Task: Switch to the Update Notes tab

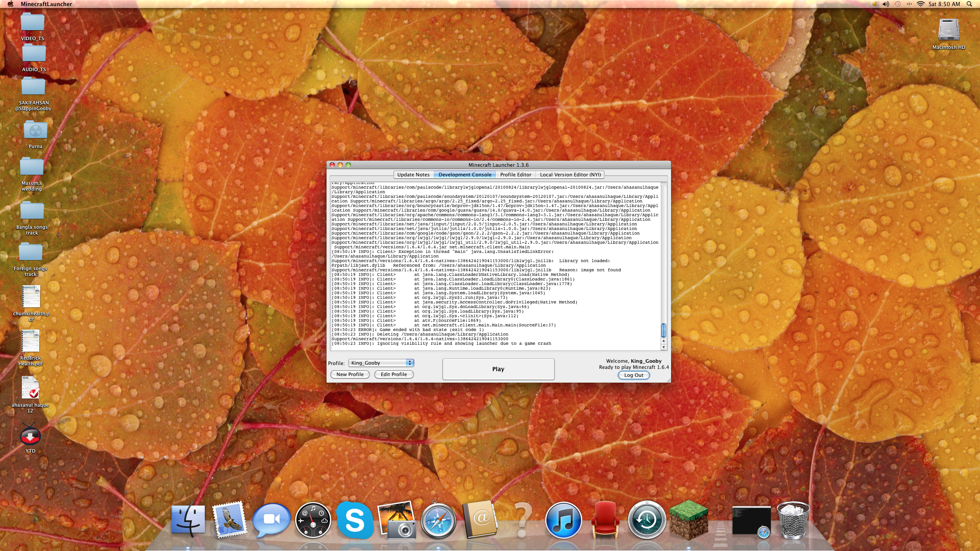Action: tap(413, 174)
